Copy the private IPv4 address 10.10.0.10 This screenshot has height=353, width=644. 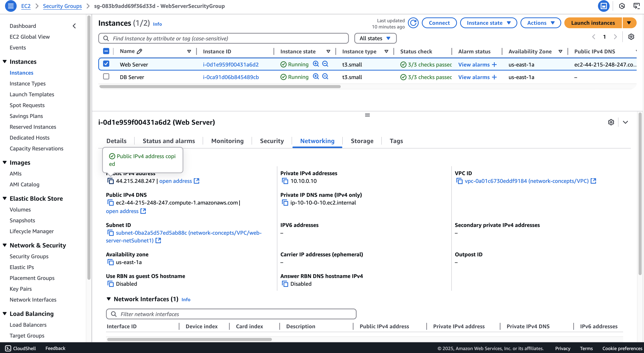285,181
